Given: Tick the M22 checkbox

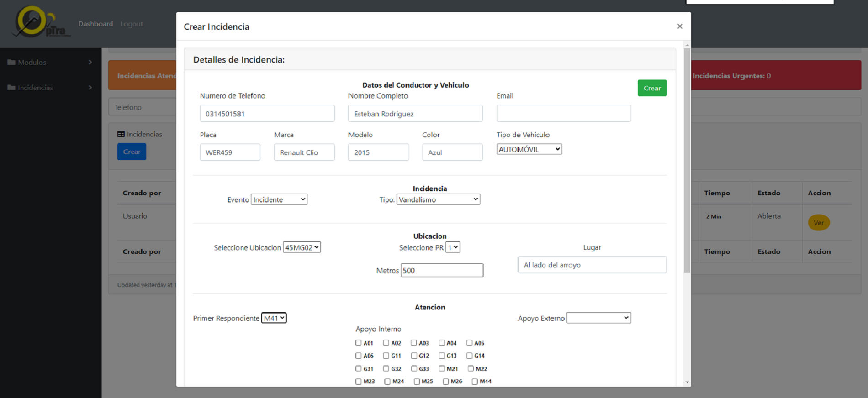Looking at the screenshot, I should (471, 368).
